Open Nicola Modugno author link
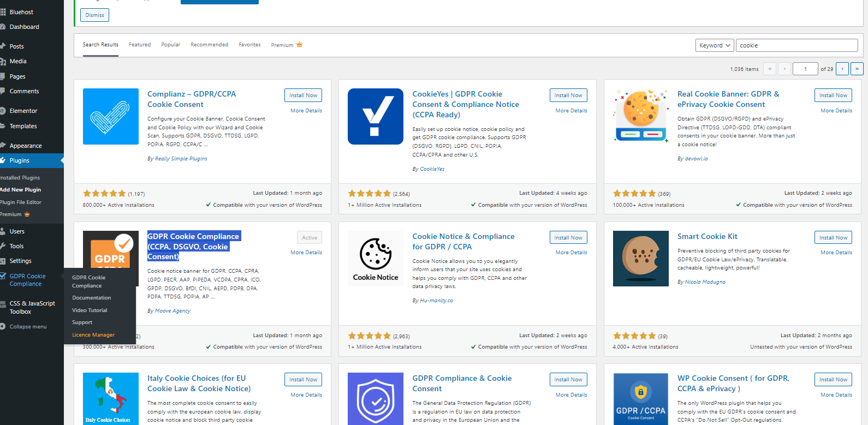 (x=705, y=282)
